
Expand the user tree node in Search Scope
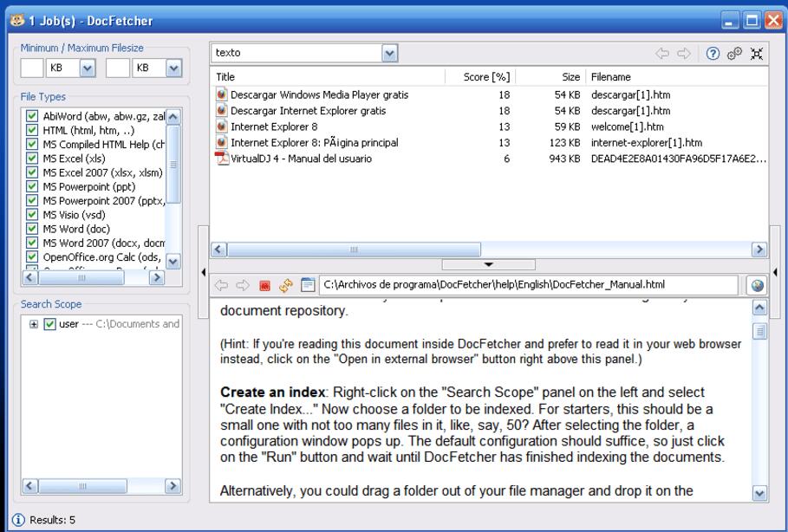pyautogui.click(x=34, y=324)
